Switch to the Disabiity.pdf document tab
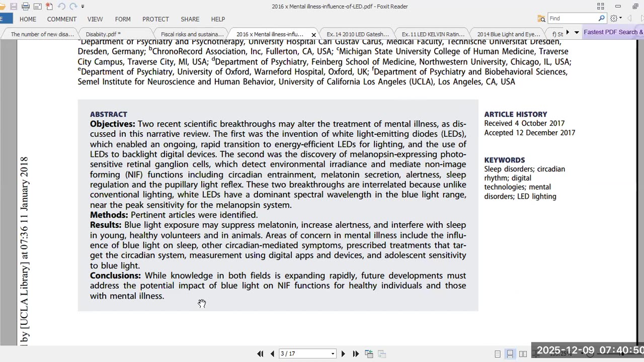This screenshot has width=644, height=362. point(103,34)
